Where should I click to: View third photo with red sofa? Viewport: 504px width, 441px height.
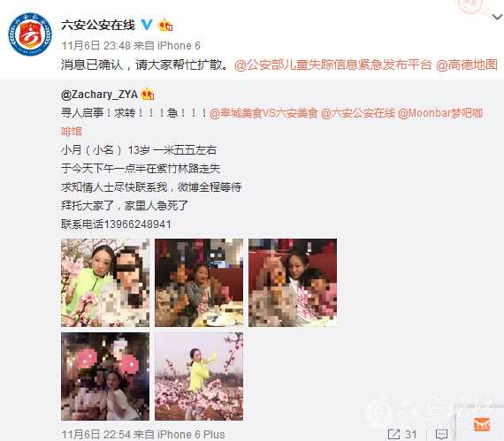point(293,283)
